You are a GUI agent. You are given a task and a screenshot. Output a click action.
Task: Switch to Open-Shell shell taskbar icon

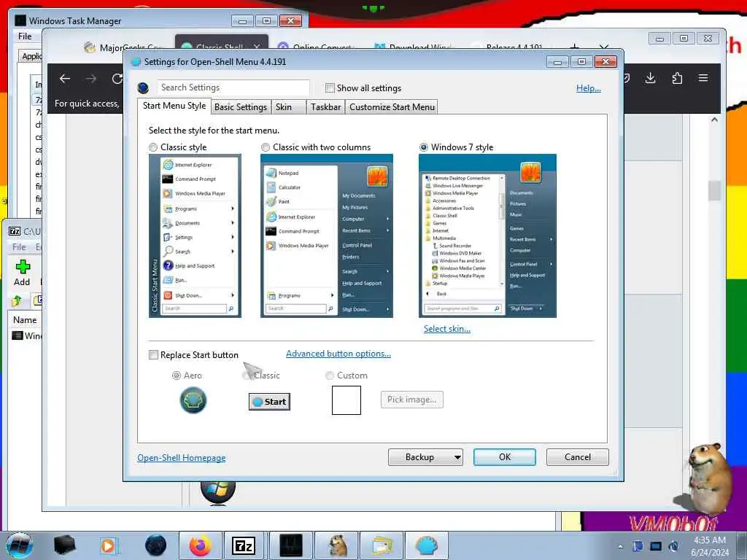(426, 545)
